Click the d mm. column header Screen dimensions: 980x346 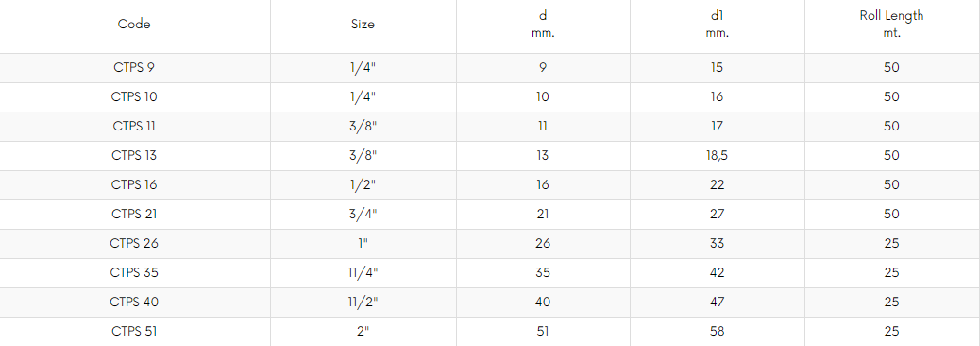coord(543,25)
